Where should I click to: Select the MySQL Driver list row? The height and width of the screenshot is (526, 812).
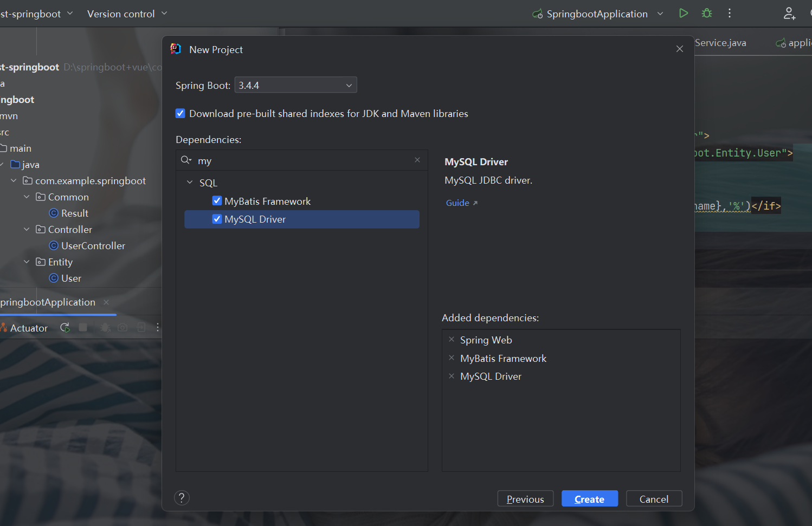click(x=302, y=219)
